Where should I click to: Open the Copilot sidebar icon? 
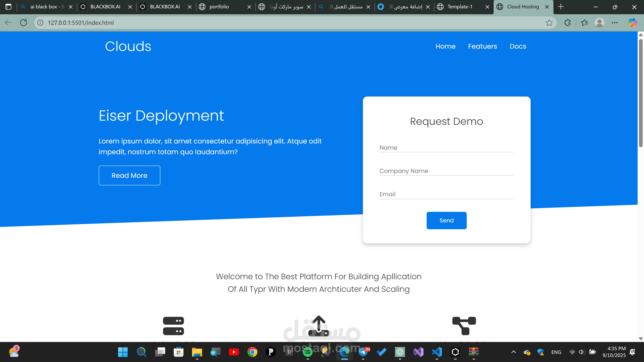(x=632, y=23)
